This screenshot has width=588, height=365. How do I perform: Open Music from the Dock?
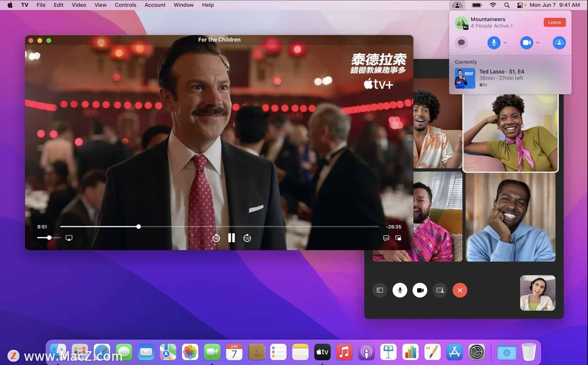pyautogui.click(x=344, y=352)
